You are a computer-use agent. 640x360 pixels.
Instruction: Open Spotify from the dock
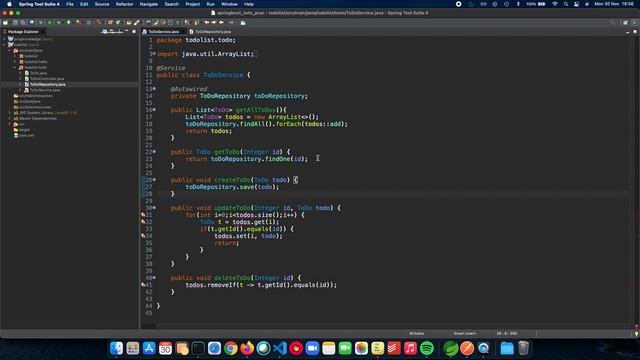pyautogui.click(x=427, y=348)
